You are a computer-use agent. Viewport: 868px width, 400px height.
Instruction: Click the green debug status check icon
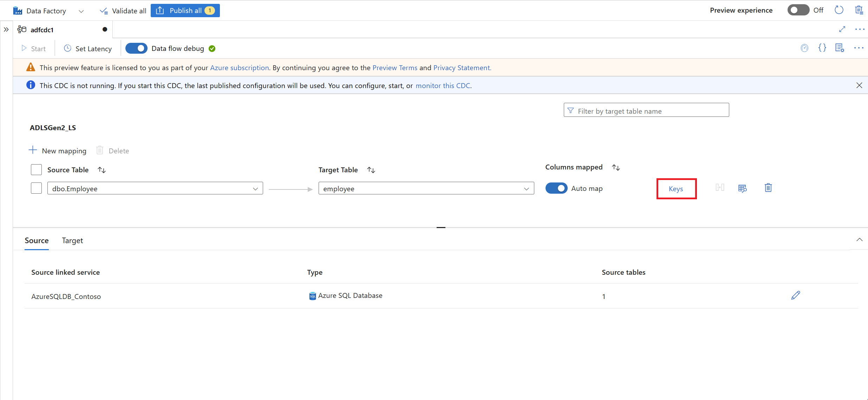[x=212, y=49]
